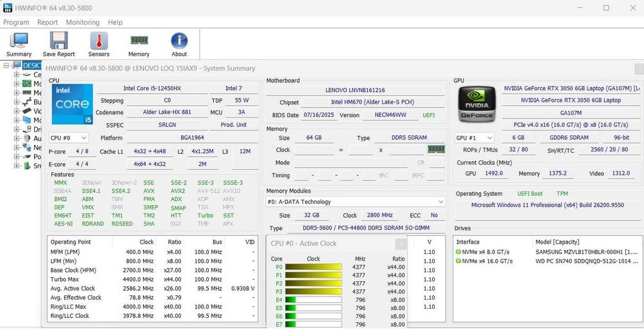The height and width of the screenshot is (332, 644).
Task: Click the AVX2 feature label
Action: click(x=178, y=191)
